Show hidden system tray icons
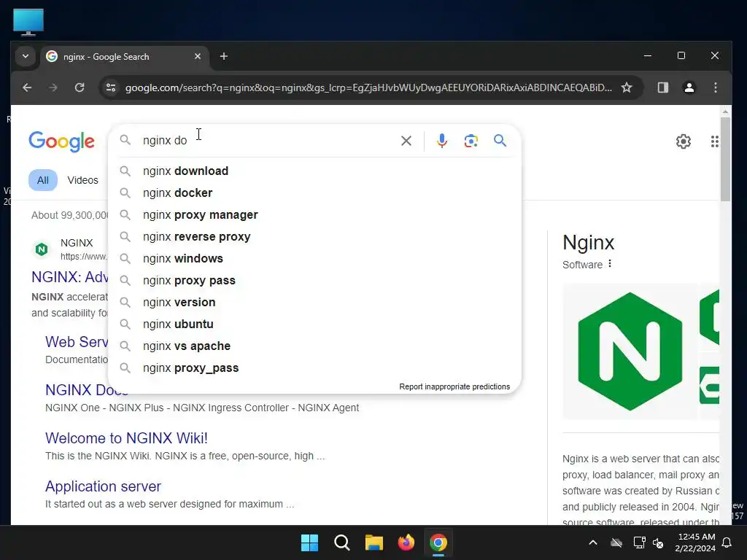Viewport: 747px width, 560px height. coord(593,542)
